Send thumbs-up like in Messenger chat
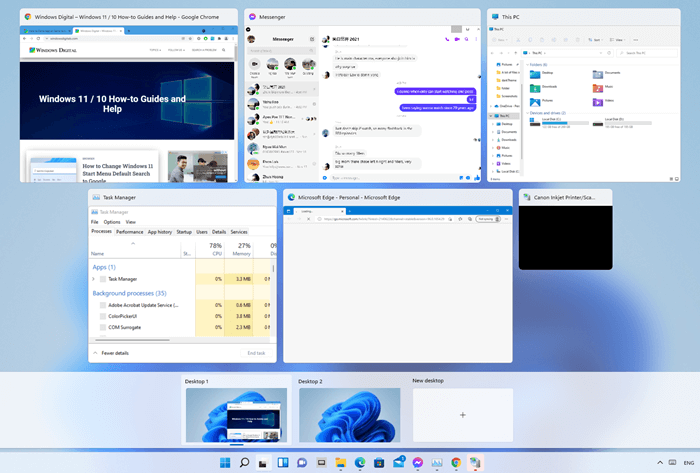Viewport: 700px width, 473px height. (x=476, y=178)
